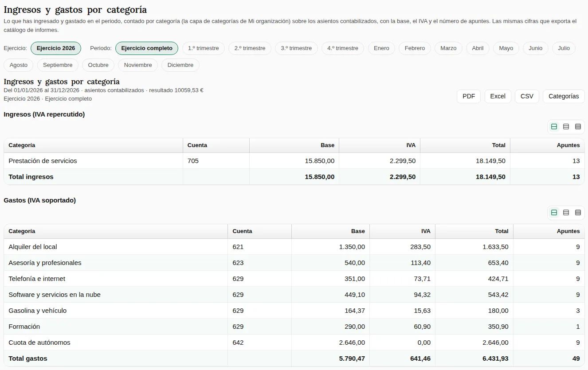The height and width of the screenshot is (370, 588).
Task: Choose the Enero period
Action: point(381,48)
